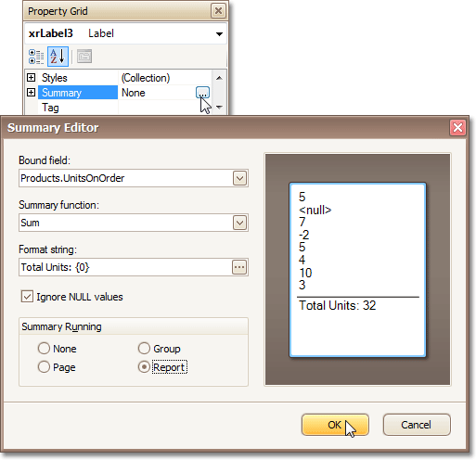Expand the Summary property node

pos(31,92)
